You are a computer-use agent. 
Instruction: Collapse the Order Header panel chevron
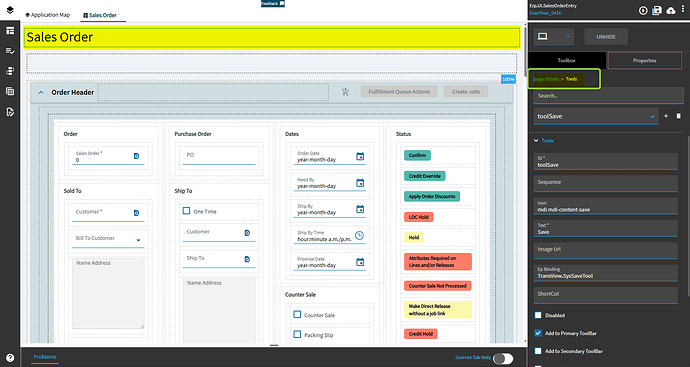[41, 92]
